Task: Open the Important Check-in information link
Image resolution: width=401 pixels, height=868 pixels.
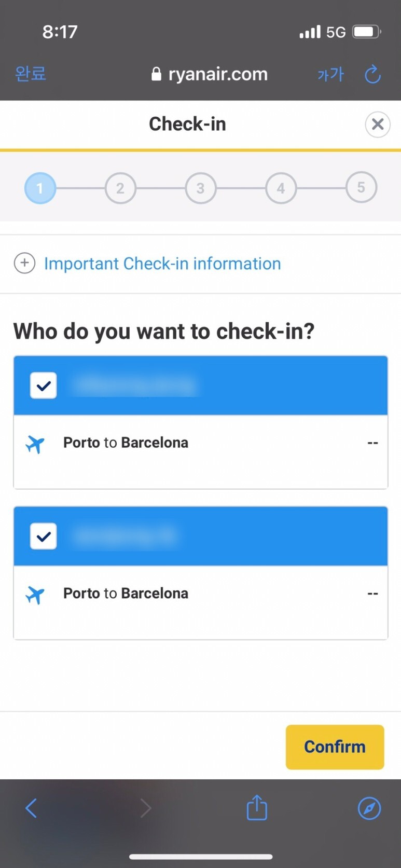Action: [162, 264]
